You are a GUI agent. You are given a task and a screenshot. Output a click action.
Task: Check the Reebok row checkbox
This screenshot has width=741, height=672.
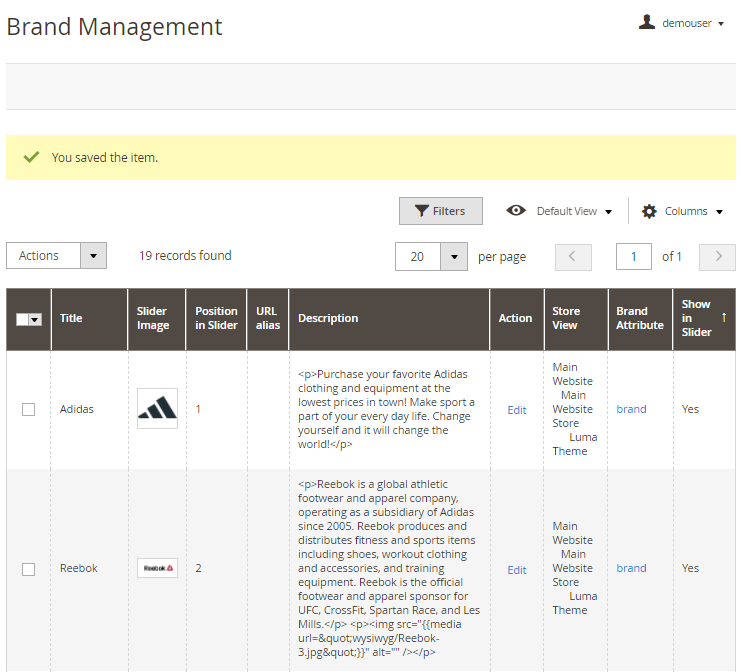point(28,569)
